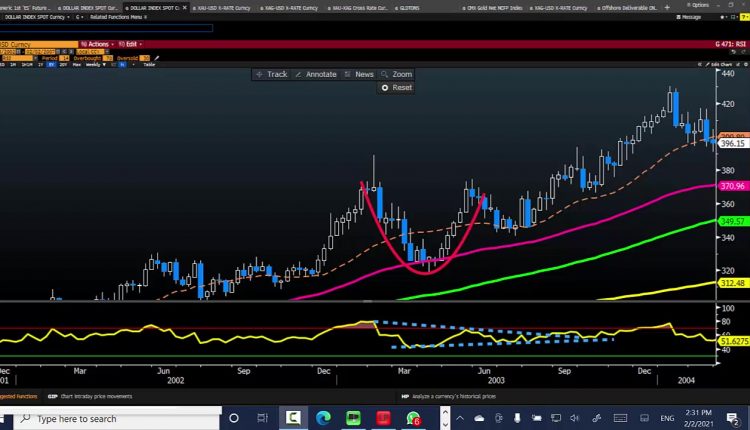Activate the Zoom magnifier tool

tap(396, 74)
